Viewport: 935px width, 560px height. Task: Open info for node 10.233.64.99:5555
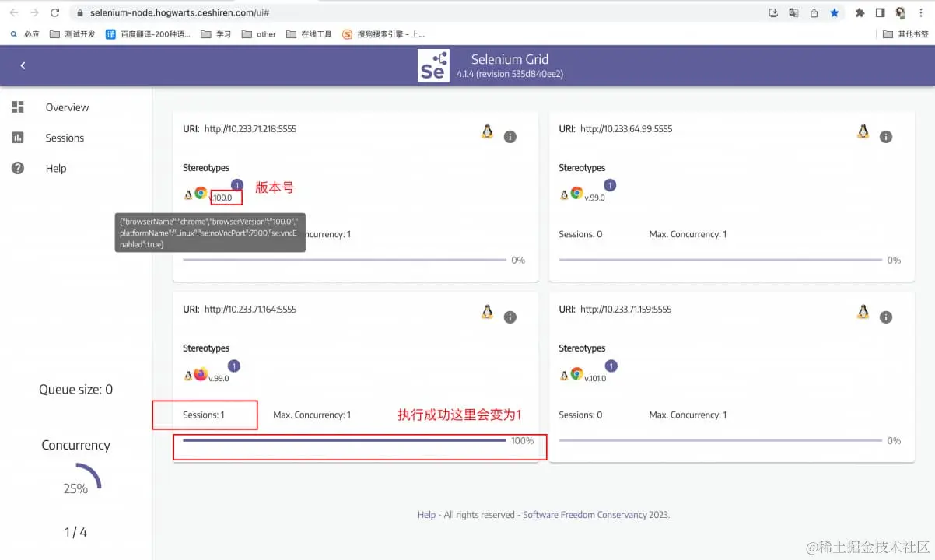click(886, 136)
